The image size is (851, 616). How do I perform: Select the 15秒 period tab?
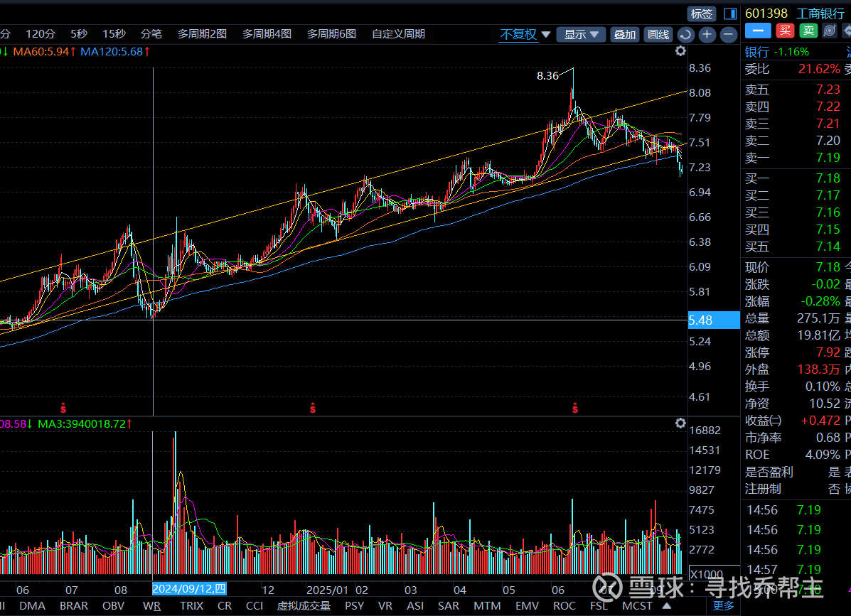pos(114,33)
